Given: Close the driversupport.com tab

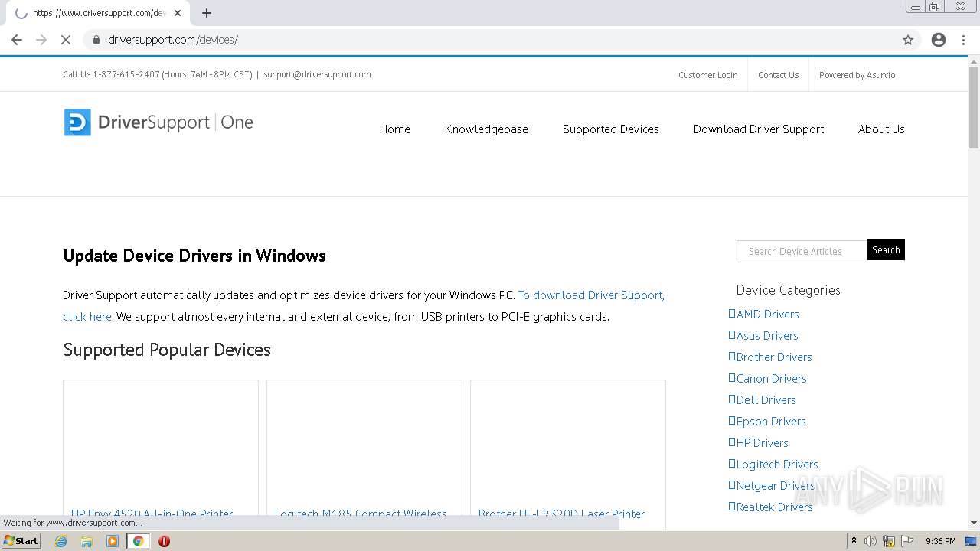Looking at the screenshot, I should (178, 13).
